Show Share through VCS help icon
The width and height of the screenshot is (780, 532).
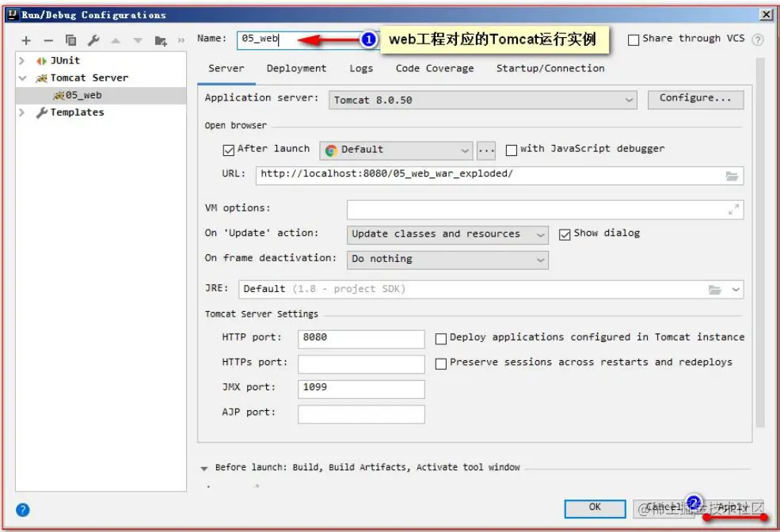tap(758, 40)
